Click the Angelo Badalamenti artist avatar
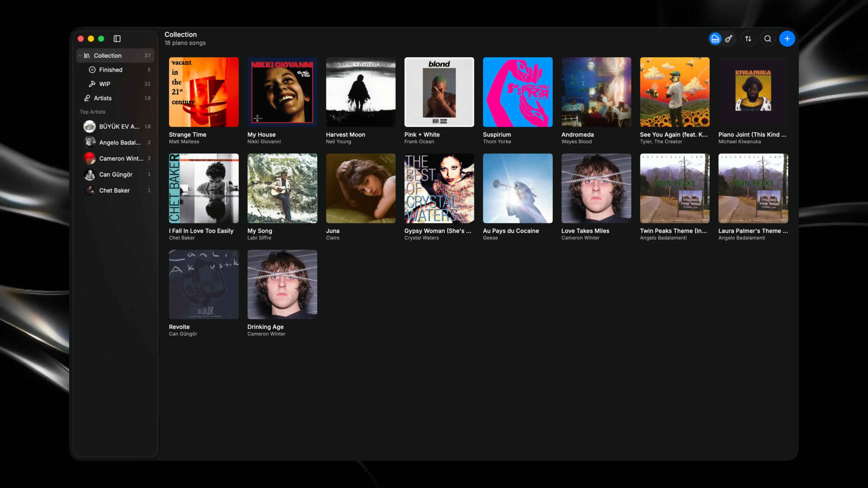 pyautogui.click(x=90, y=142)
